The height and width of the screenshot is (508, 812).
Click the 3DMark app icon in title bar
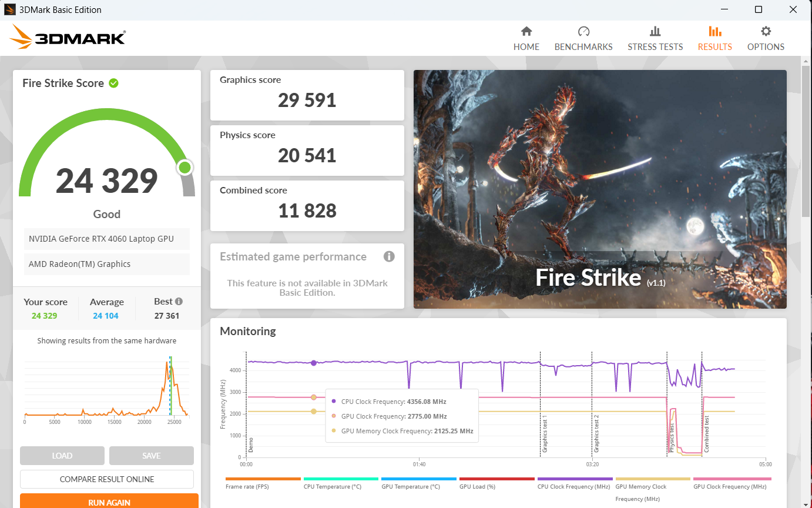(x=10, y=9)
